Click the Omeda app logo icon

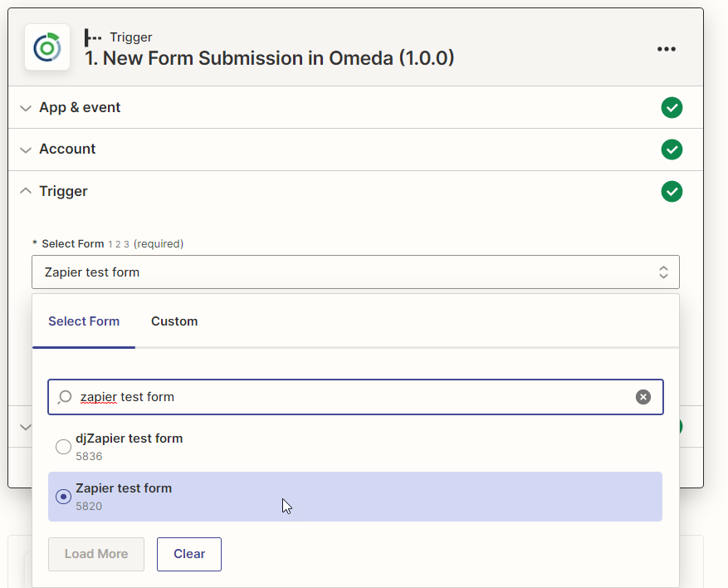tap(47, 47)
